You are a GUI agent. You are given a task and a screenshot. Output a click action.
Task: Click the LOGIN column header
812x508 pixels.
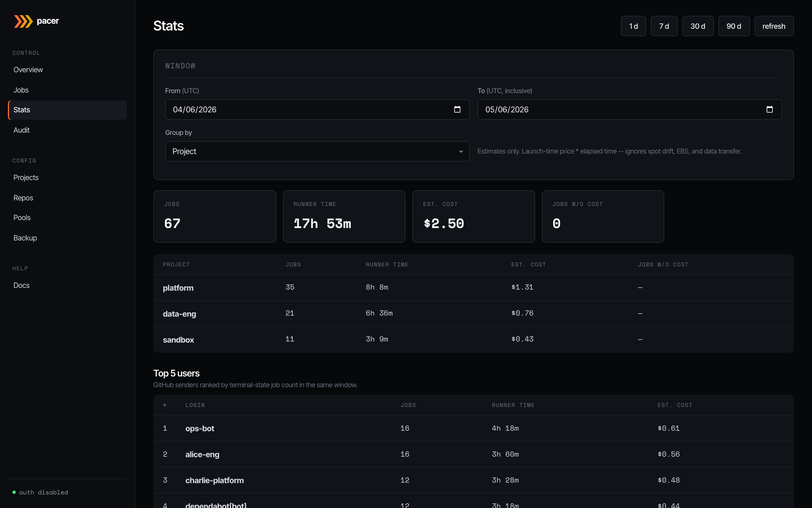[x=195, y=405]
